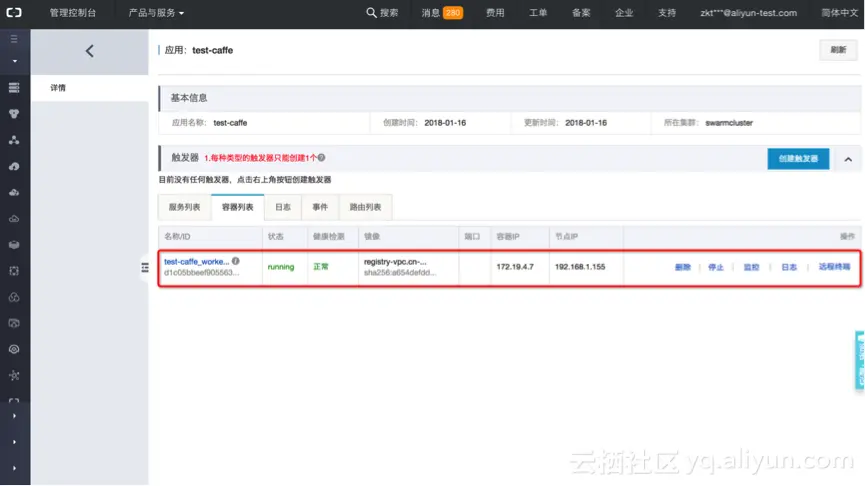
Task: Click the 正常 health check value
Action: pos(321,267)
